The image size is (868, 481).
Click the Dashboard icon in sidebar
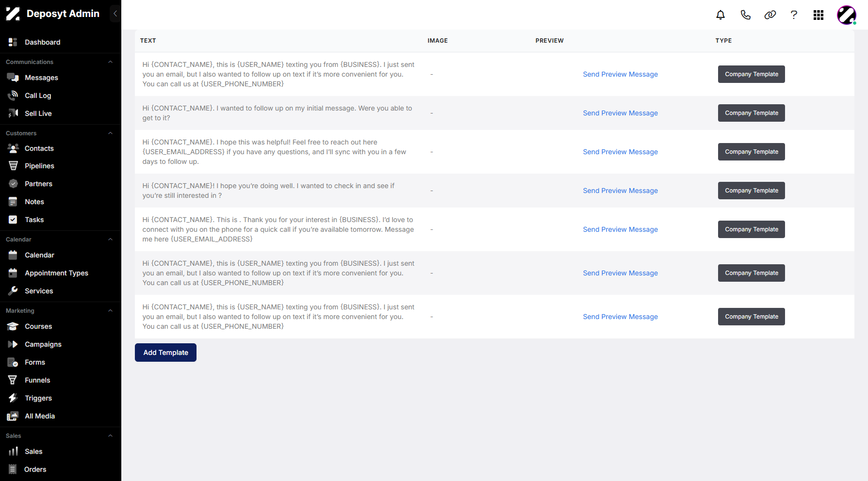13,42
